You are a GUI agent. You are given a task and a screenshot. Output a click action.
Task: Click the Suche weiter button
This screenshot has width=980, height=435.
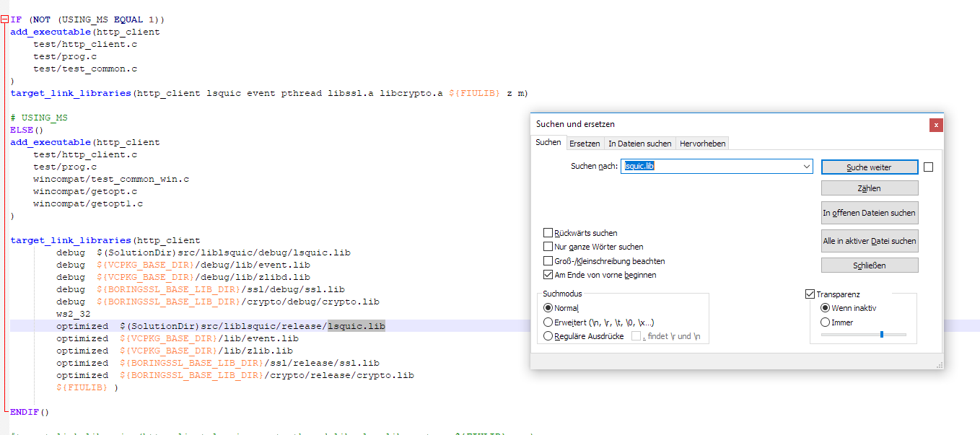click(869, 167)
